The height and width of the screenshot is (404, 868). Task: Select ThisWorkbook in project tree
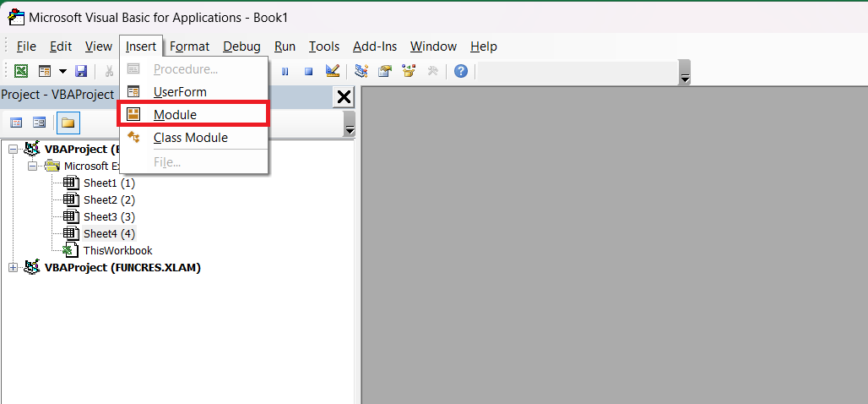pos(118,250)
